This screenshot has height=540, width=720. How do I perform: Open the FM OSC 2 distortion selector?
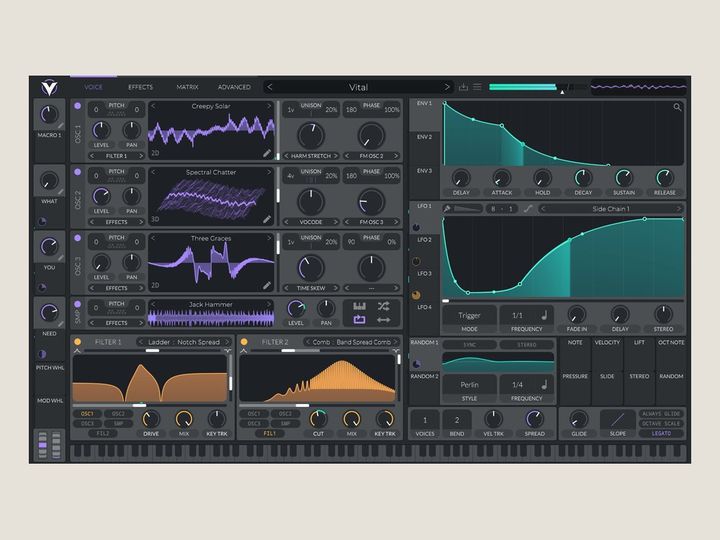371,156
